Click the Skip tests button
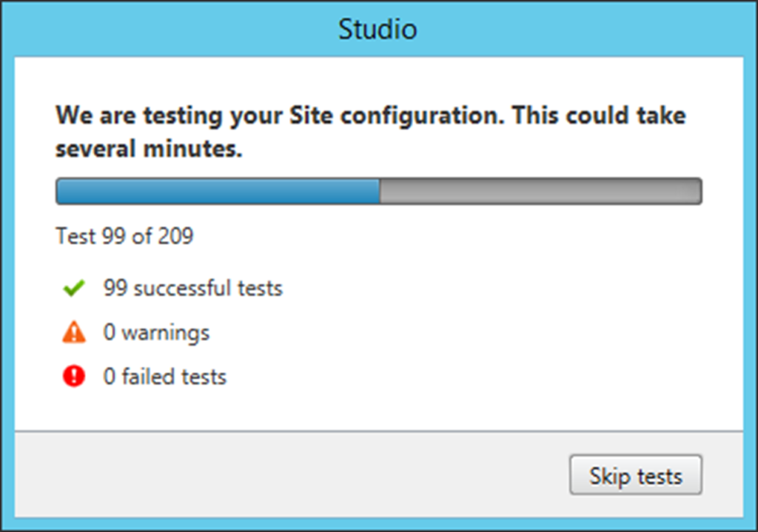 pos(635,474)
